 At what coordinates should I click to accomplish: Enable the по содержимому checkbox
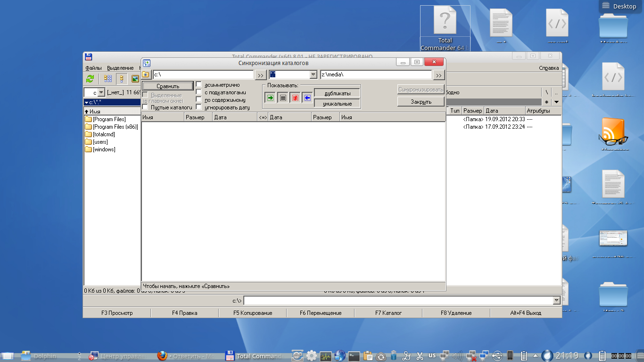pyautogui.click(x=198, y=100)
